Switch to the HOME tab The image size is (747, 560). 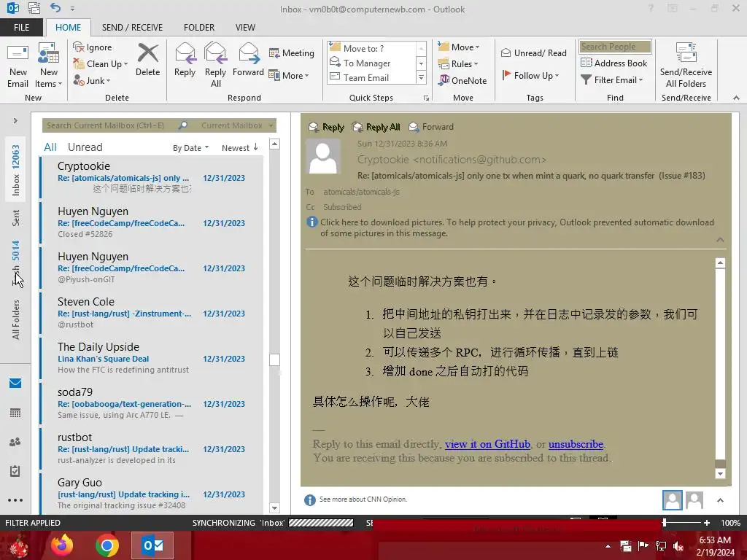coord(68,27)
